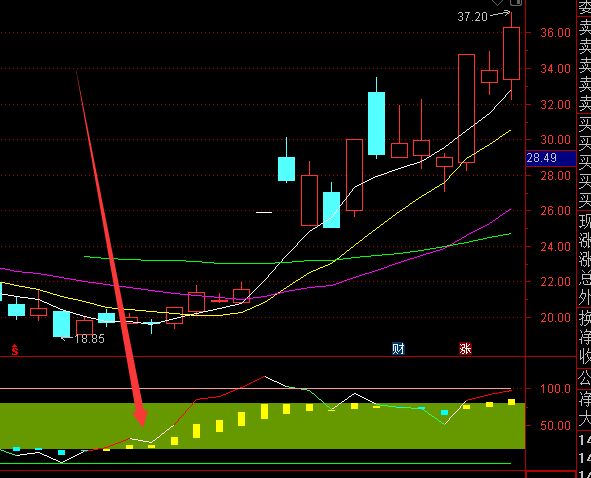Click the 100.0 indicator axis label
The width and height of the screenshot is (591, 478).
555,389
